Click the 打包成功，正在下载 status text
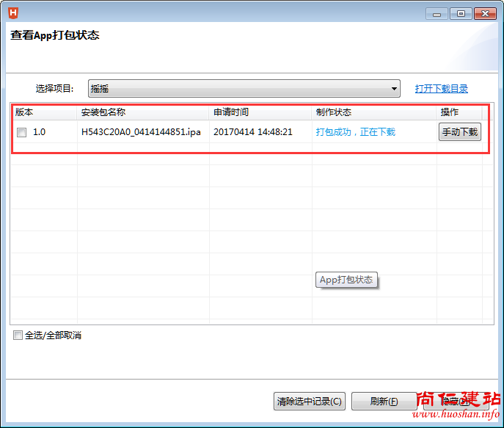The image size is (504, 428). pos(356,132)
